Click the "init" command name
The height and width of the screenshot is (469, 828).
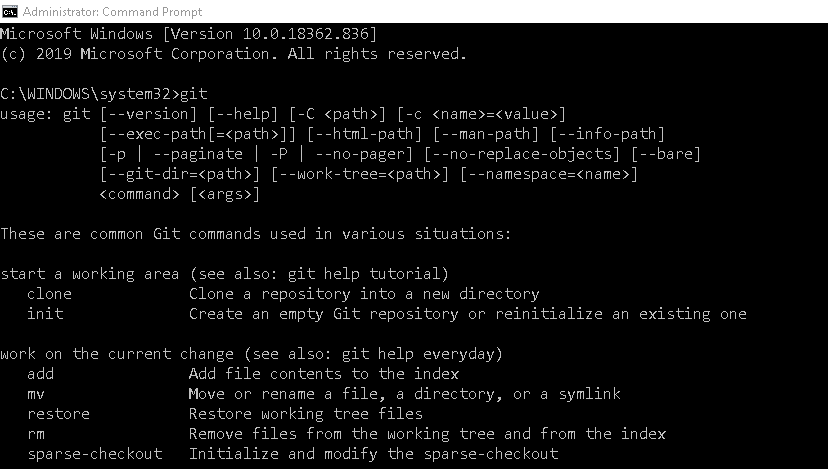click(45, 314)
